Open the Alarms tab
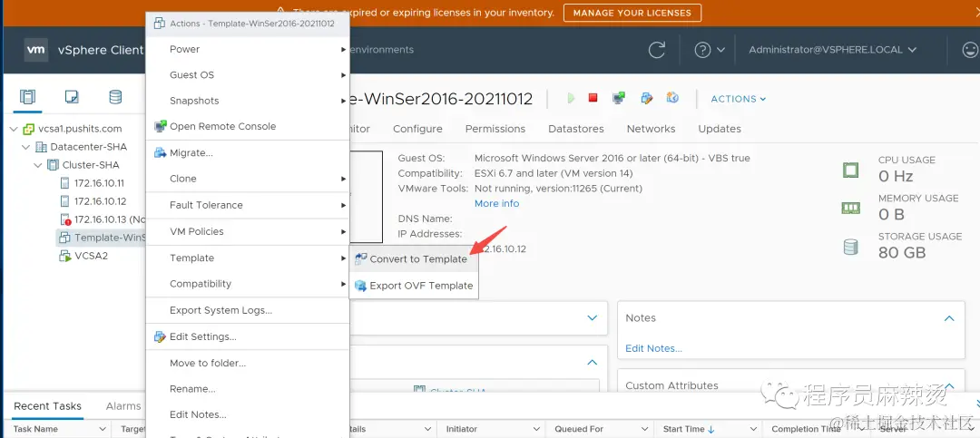The width and height of the screenshot is (980, 438). 123,406
